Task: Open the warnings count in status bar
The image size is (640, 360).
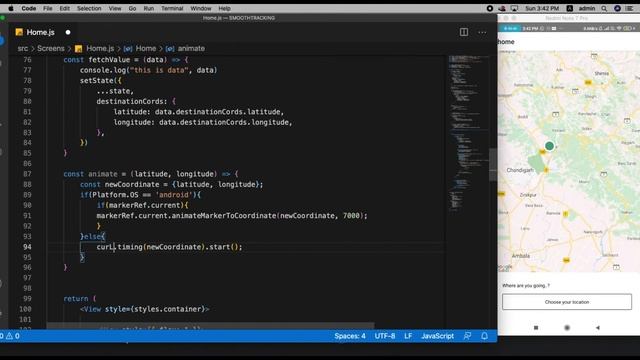Action: pos(12,336)
